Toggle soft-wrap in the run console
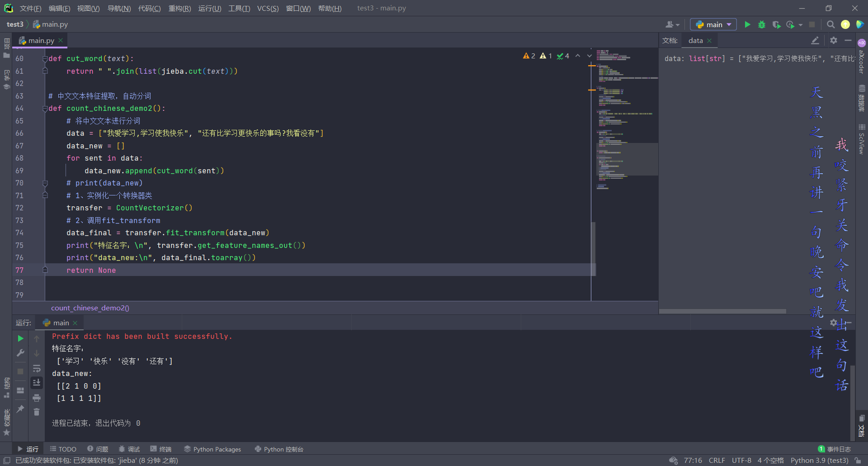868x466 pixels. (37, 368)
